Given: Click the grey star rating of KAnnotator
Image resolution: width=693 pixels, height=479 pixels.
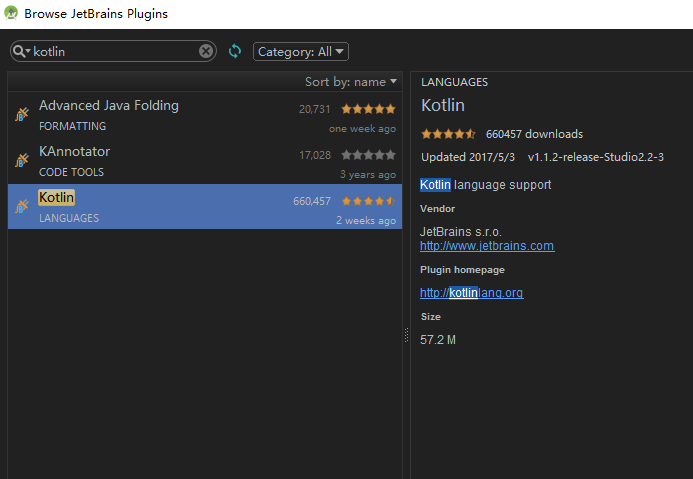Looking at the screenshot, I should pyautogui.click(x=368, y=155).
